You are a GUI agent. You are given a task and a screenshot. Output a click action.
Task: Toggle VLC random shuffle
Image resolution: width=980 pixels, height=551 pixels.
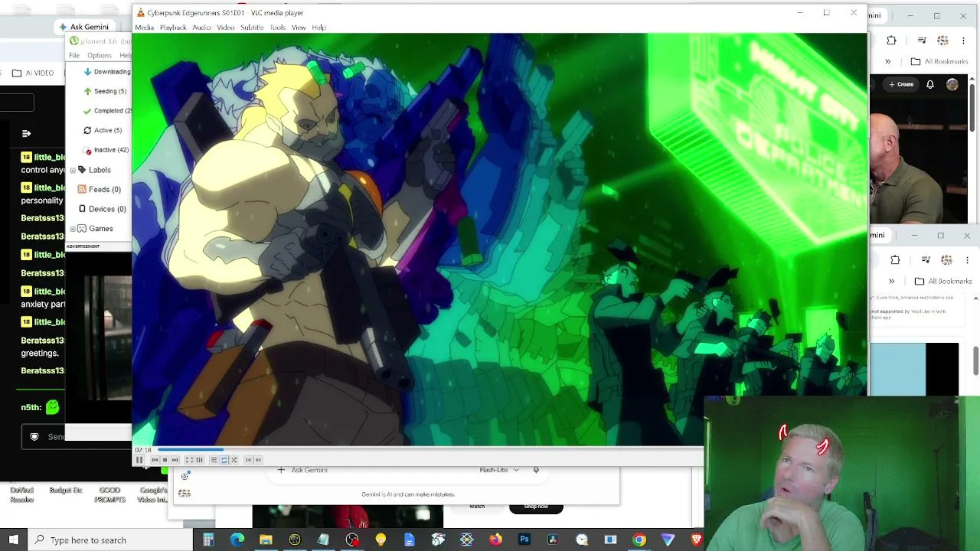click(234, 460)
